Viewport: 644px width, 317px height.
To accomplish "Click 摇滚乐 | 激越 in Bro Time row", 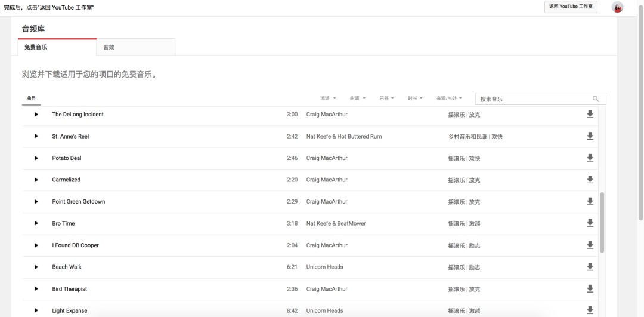I will (464, 224).
